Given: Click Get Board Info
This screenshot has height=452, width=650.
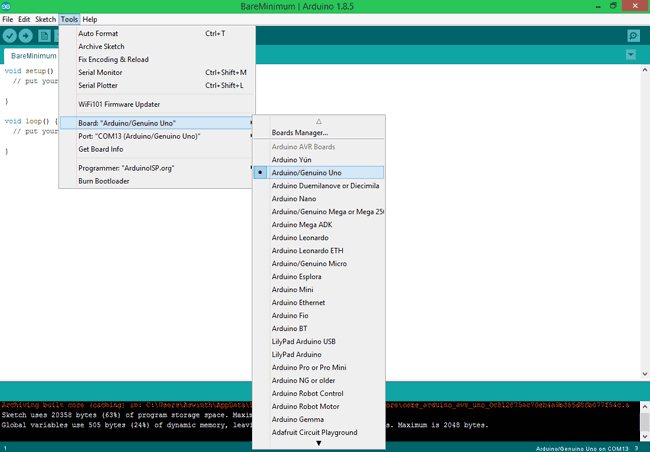Looking at the screenshot, I should 157,149.
